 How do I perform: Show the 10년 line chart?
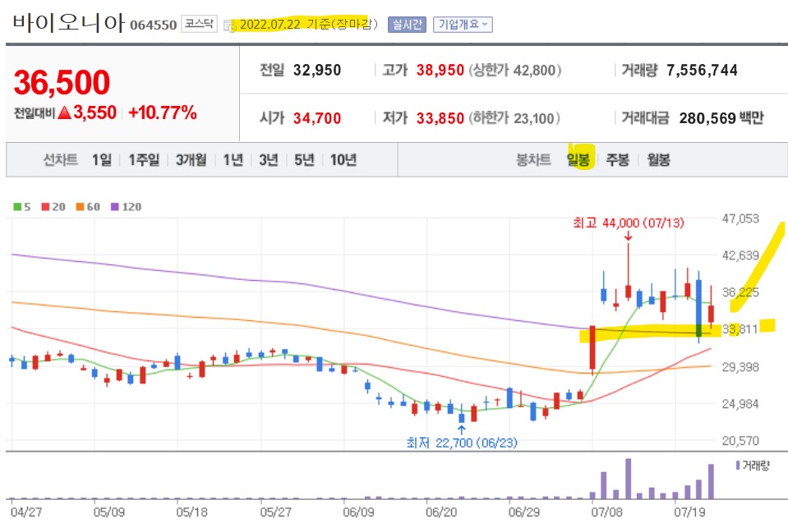click(343, 160)
